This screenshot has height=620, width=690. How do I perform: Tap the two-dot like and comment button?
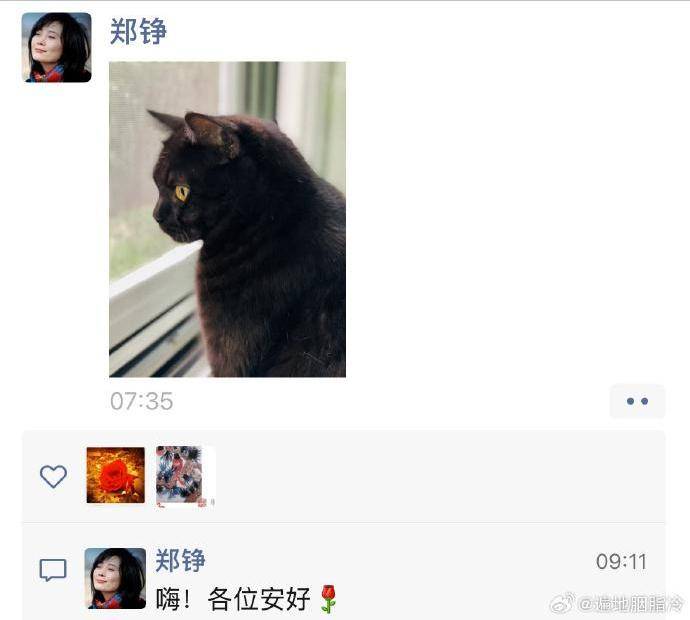point(637,401)
